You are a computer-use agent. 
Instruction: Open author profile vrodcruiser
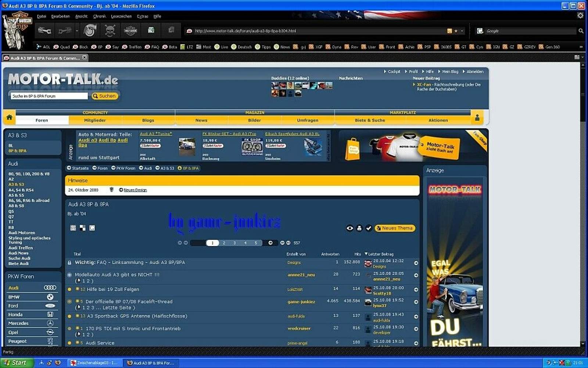(x=299, y=328)
